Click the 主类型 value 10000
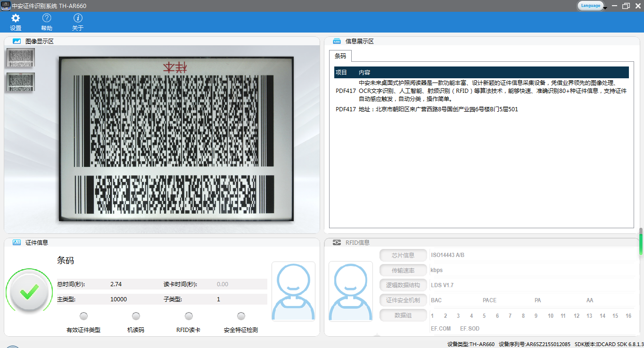The width and height of the screenshot is (644, 348). tap(118, 299)
